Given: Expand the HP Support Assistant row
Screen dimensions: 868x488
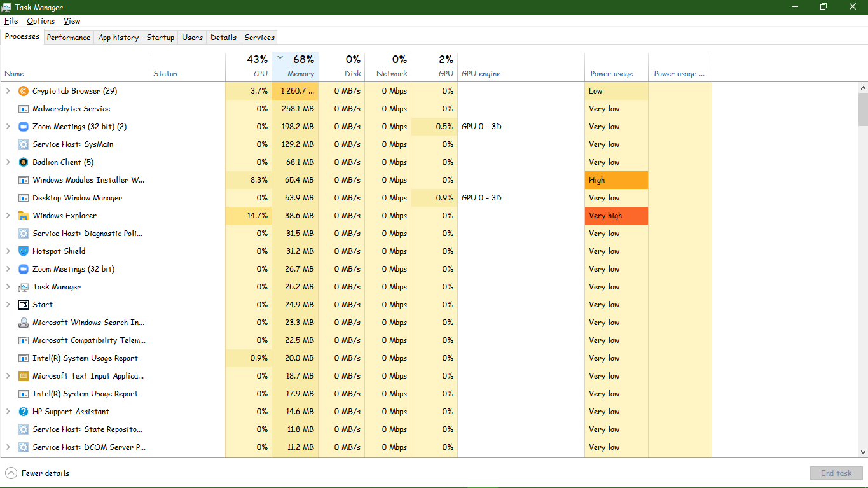Looking at the screenshot, I should pyautogui.click(x=8, y=412).
